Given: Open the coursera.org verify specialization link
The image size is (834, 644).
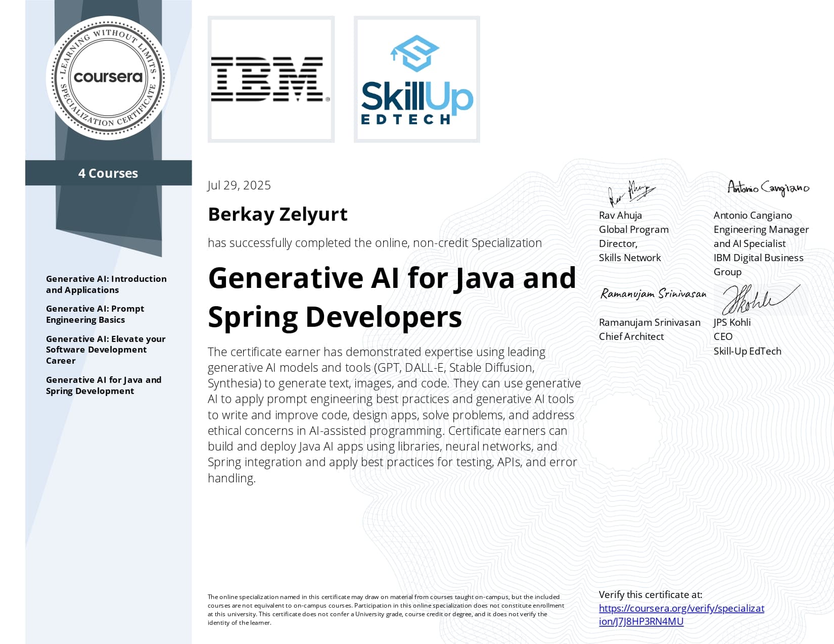Looking at the screenshot, I should [x=681, y=615].
